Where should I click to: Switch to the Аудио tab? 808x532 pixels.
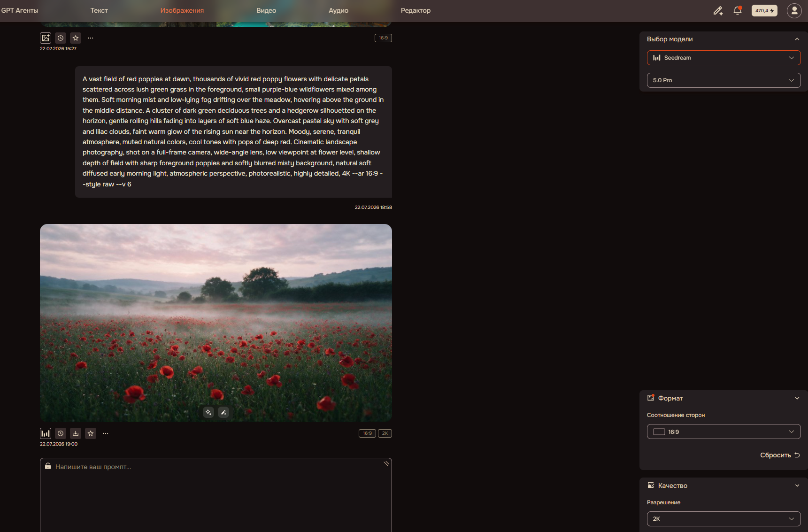pos(339,10)
